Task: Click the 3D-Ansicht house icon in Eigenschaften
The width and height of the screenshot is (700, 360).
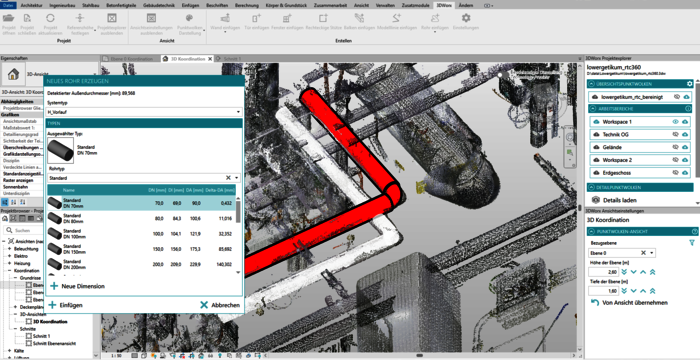Action: (13, 75)
